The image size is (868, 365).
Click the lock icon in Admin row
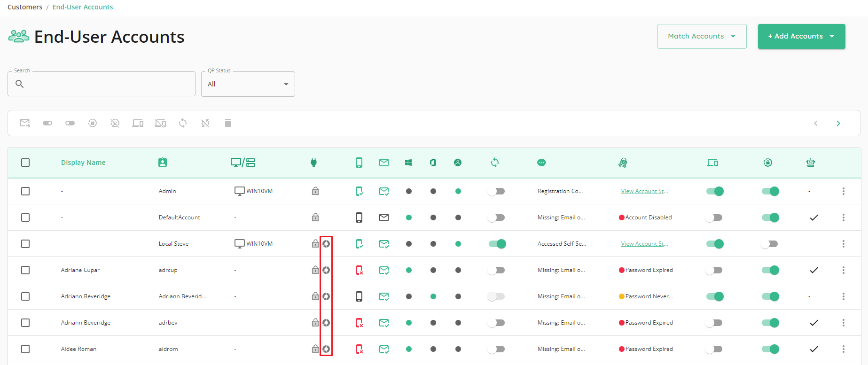tap(315, 191)
